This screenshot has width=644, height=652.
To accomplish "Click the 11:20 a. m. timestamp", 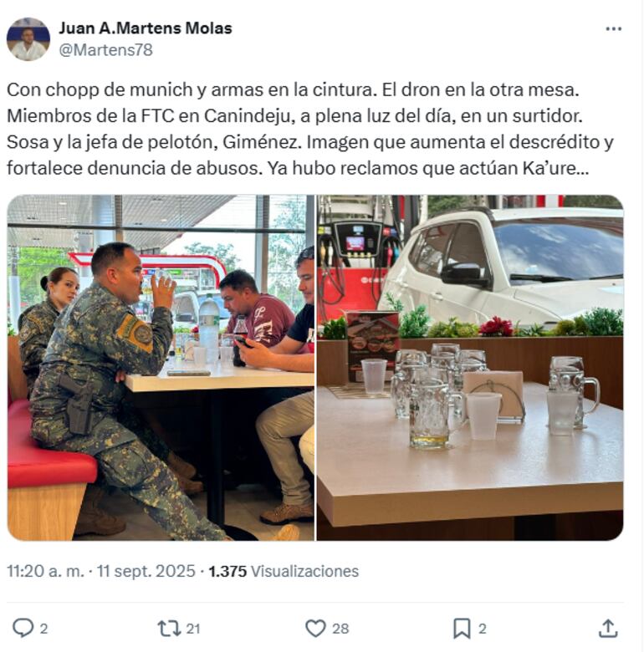I will tap(46, 571).
